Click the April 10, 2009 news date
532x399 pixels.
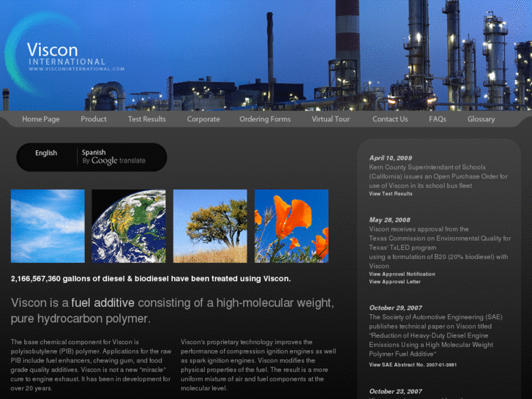(x=391, y=158)
